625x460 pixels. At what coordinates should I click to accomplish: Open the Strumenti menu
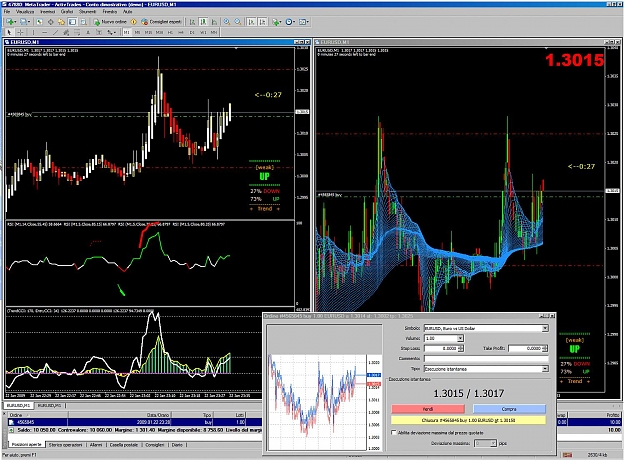pos(87,12)
